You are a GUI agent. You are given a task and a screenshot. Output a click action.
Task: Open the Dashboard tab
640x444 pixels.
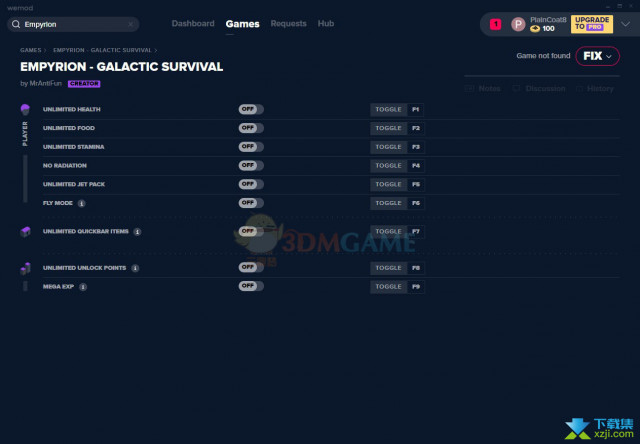[193, 24]
